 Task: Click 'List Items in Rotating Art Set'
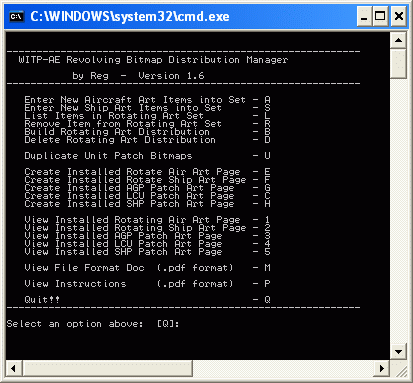114,116
